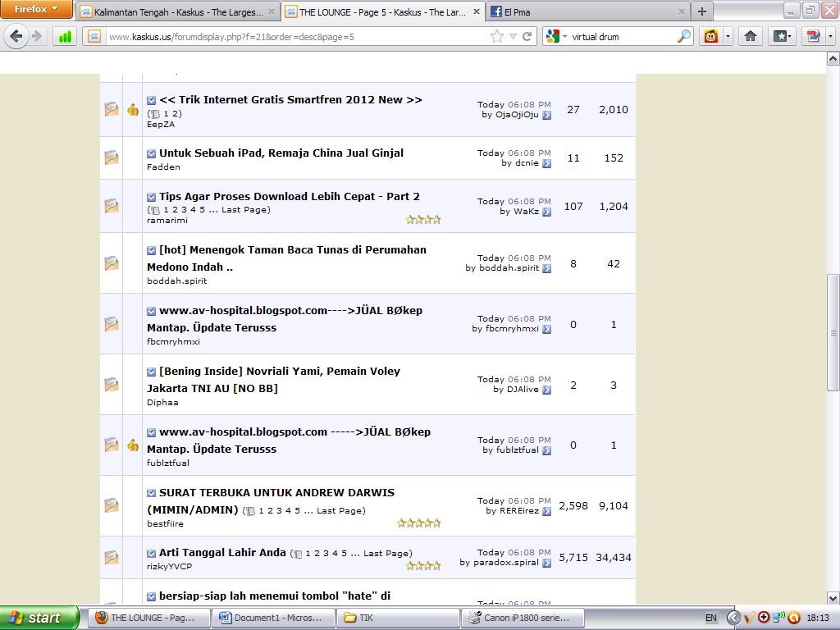Open the Windows Start menu
This screenshot has height=630, width=840.
click(x=39, y=618)
